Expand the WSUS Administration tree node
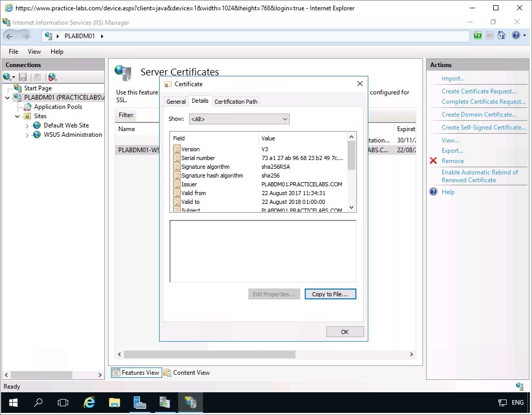 pyautogui.click(x=27, y=135)
